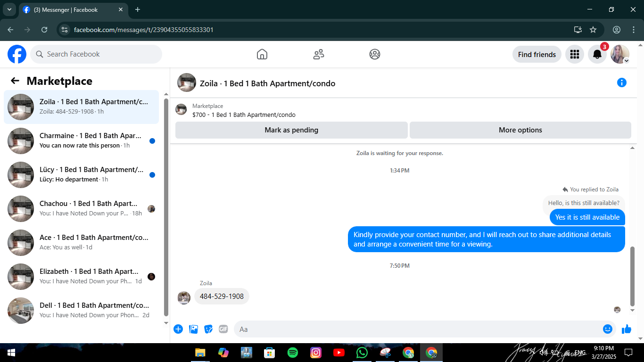Open YouTube from the taskbar

tap(339, 353)
